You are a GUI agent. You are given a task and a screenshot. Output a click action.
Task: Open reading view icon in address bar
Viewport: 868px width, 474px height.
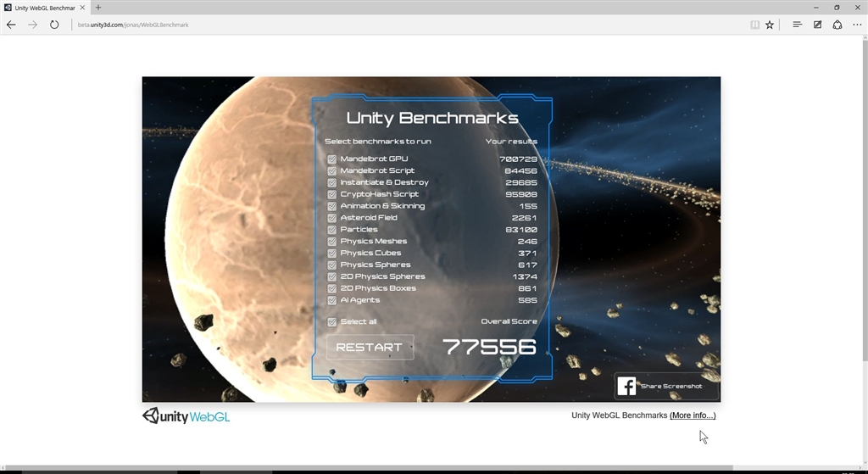tap(754, 25)
